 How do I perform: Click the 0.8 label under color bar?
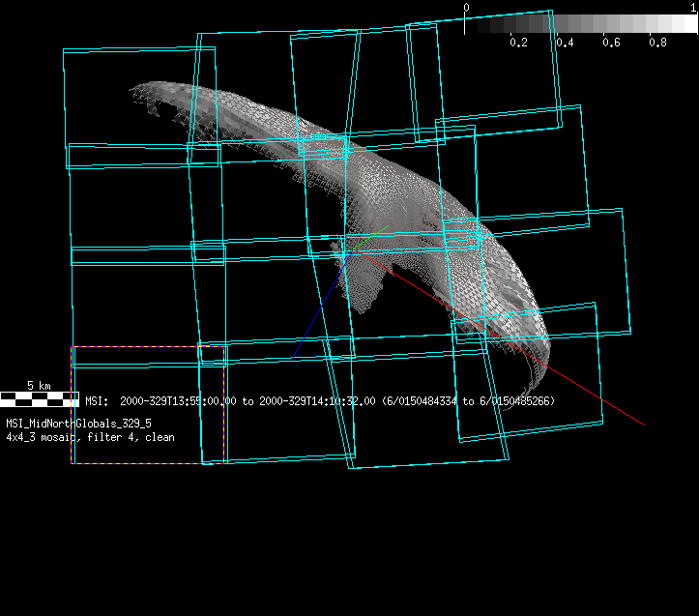658,43
